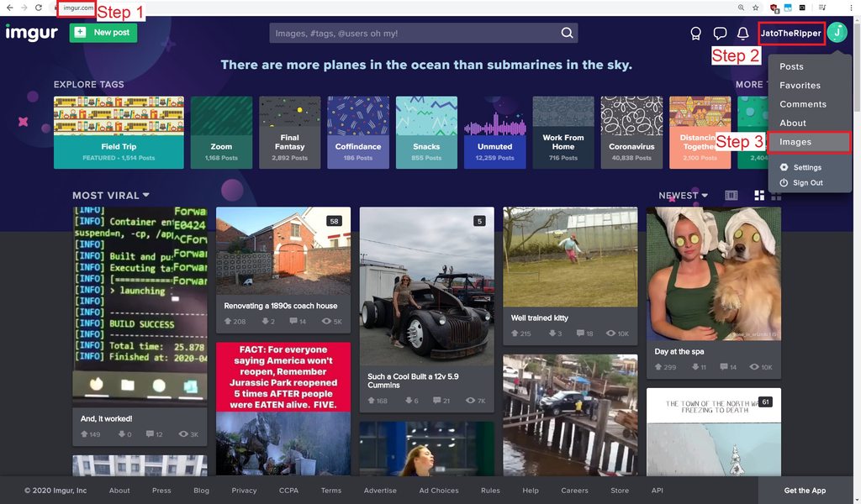The width and height of the screenshot is (861, 504).
Task: Click the comments icon on Day at the spa
Action: [724, 367]
